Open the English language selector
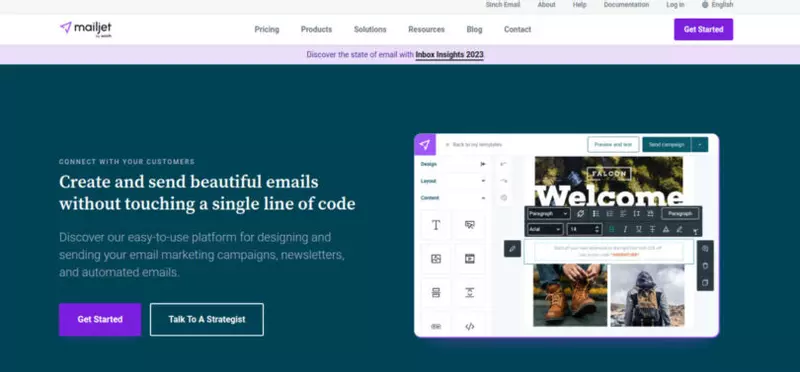 tap(717, 5)
